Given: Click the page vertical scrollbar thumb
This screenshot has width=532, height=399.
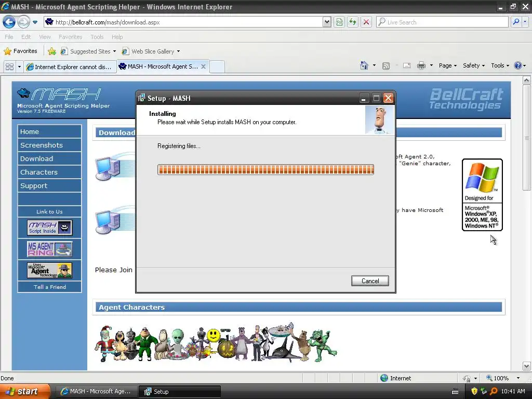Looking at the screenshot, I should [527, 137].
